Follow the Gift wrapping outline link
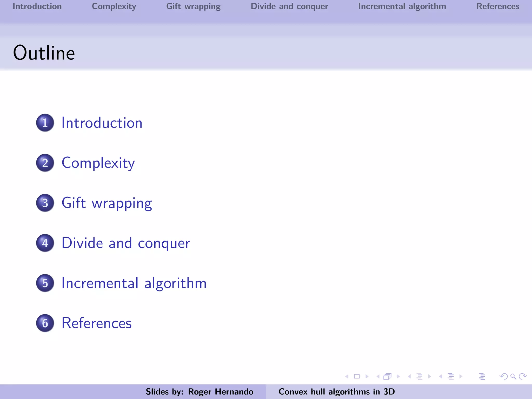Screen dimensions: 532x399 point(107,203)
